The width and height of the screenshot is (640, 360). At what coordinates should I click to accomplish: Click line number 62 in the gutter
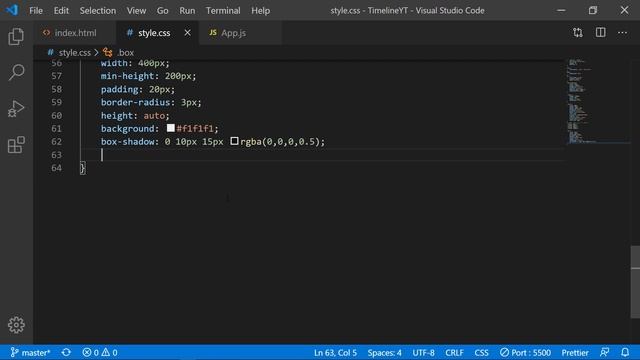[x=56, y=142]
